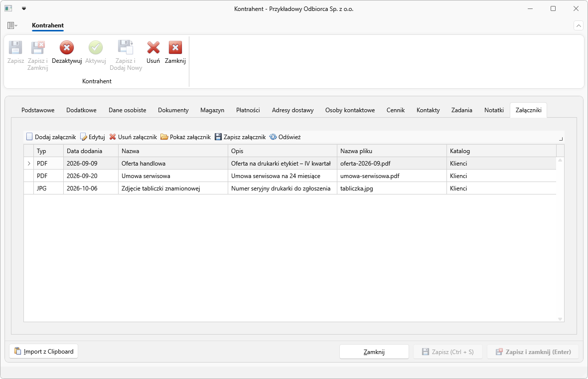Click the 2026-09-20 date cell
Viewport: 588px width, 379px height.
point(91,176)
